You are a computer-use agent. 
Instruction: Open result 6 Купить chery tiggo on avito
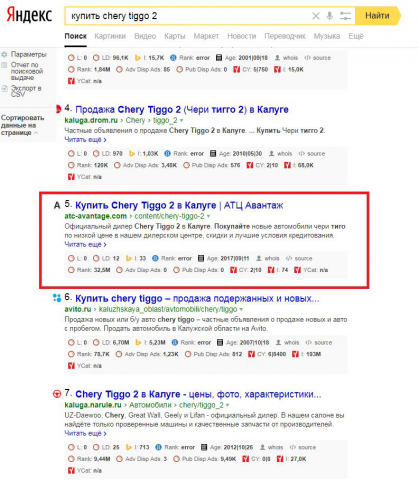pos(197,298)
